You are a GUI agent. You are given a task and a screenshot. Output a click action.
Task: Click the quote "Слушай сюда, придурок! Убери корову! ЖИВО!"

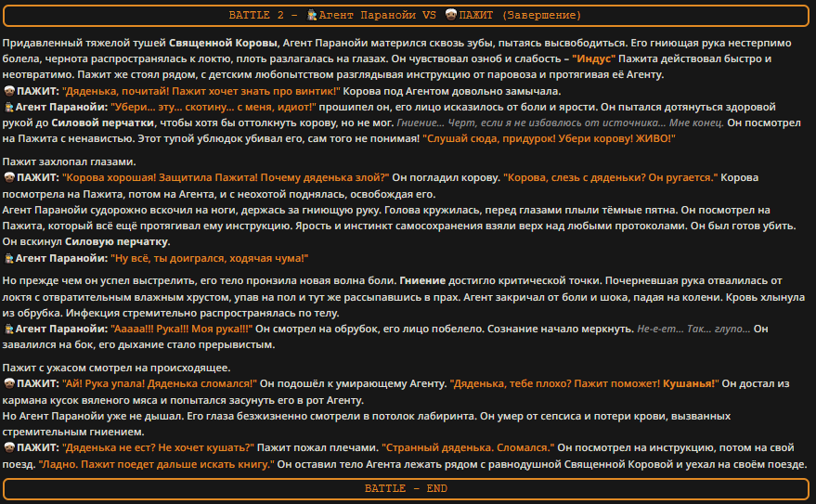[549, 139]
